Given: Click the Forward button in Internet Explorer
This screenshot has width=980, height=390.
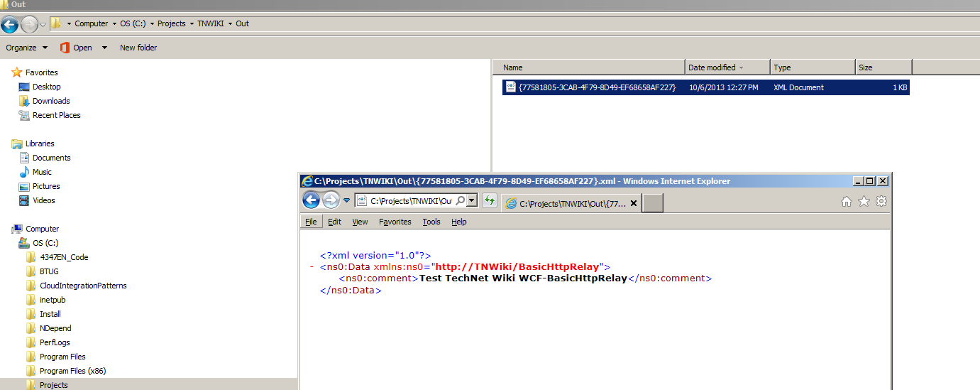Looking at the screenshot, I should (331, 200).
